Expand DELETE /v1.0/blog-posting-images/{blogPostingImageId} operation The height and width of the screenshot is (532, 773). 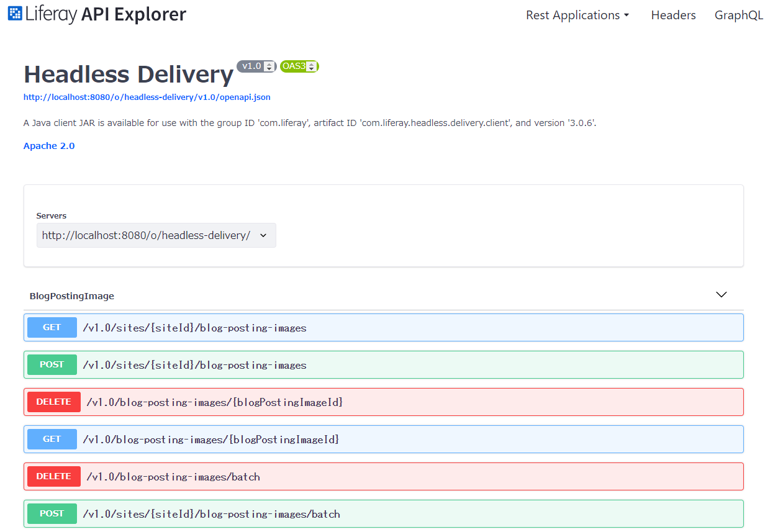coord(384,402)
